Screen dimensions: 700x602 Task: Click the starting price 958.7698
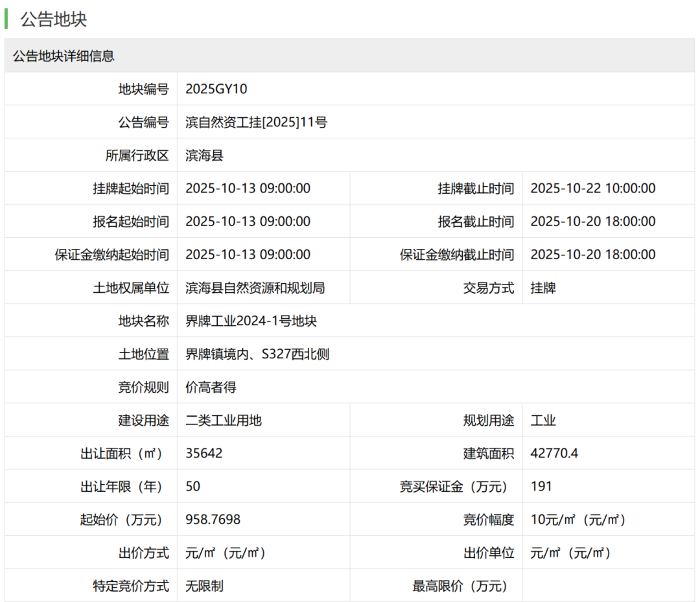[x=213, y=520]
